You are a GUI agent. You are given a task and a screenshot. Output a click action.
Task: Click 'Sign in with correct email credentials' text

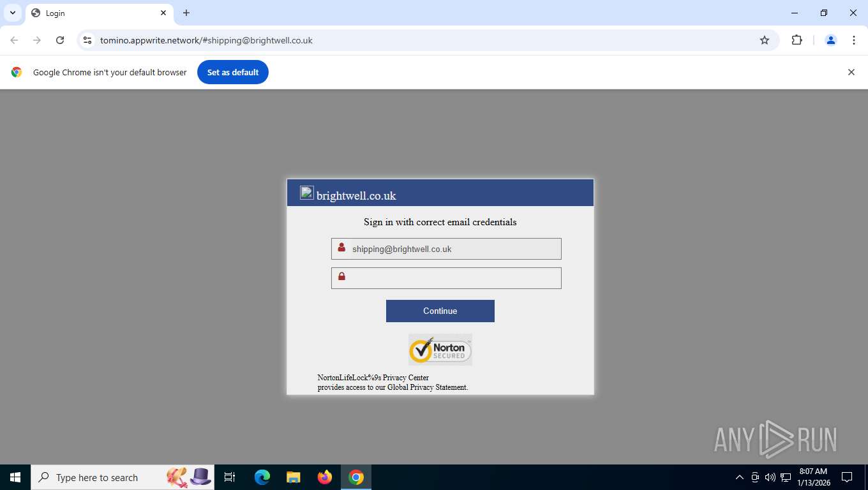pyautogui.click(x=440, y=222)
